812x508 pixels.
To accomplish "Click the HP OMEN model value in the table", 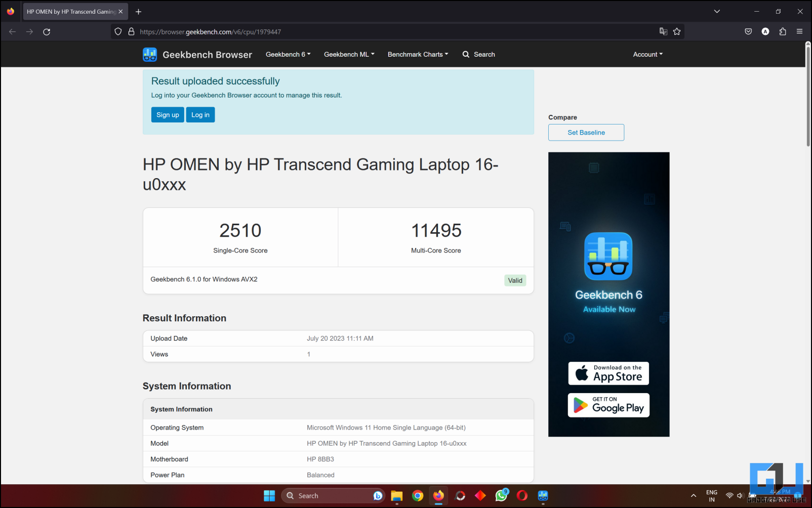I will point(387,443).
